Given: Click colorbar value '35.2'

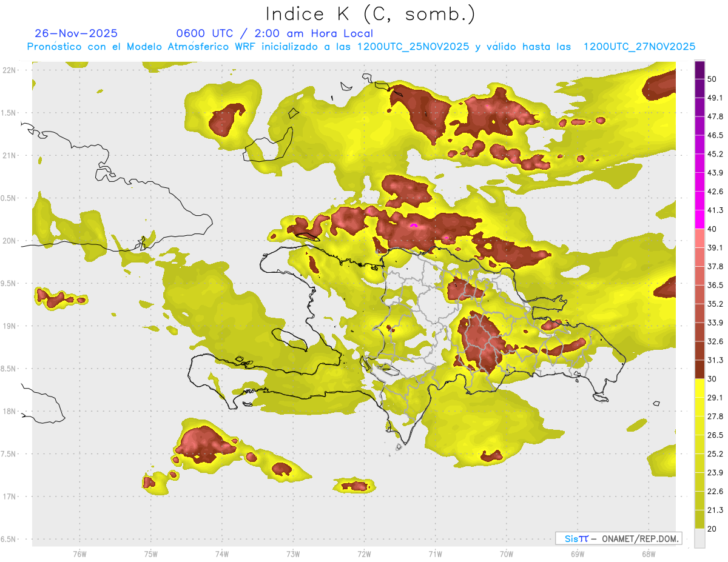Looking at the screenshot, I should click(715, 304).
